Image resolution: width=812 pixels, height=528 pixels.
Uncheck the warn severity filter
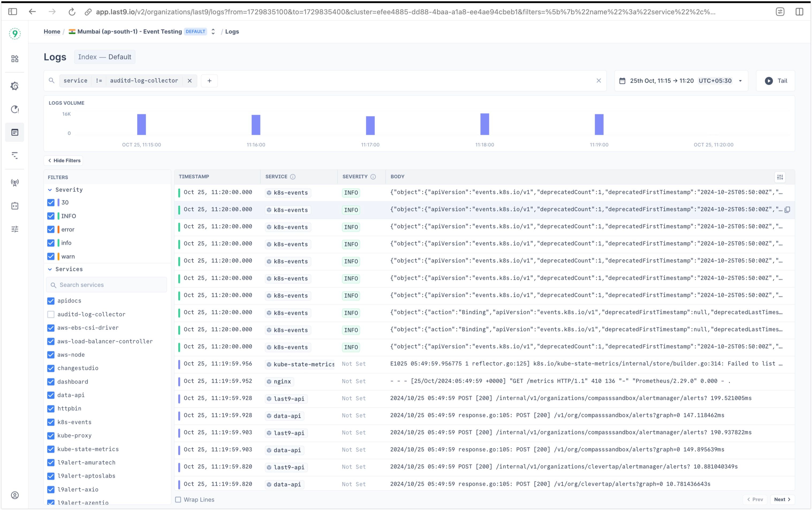(x=51, y=257)
